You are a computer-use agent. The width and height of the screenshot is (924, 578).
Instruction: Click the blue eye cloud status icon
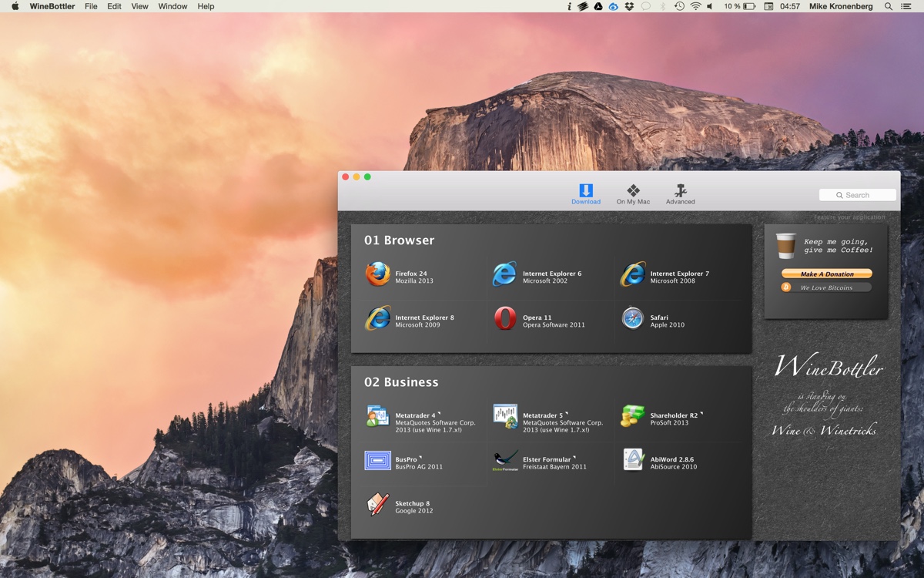(614, 6)
